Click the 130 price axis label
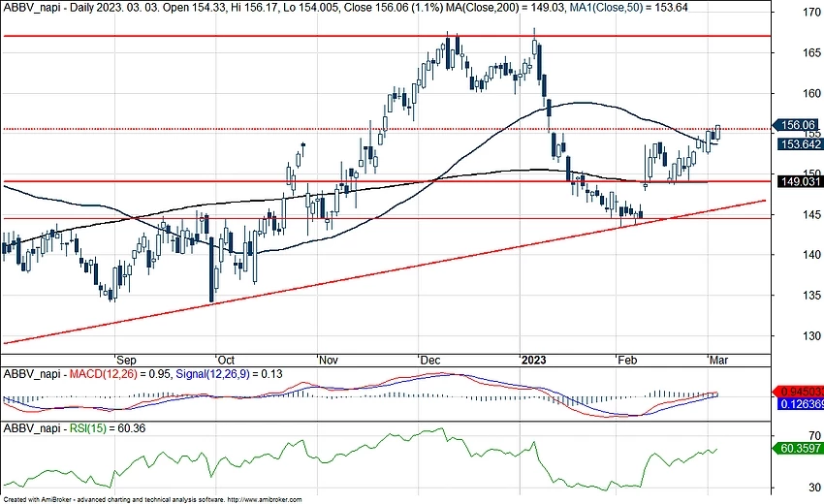 (812, 335)
